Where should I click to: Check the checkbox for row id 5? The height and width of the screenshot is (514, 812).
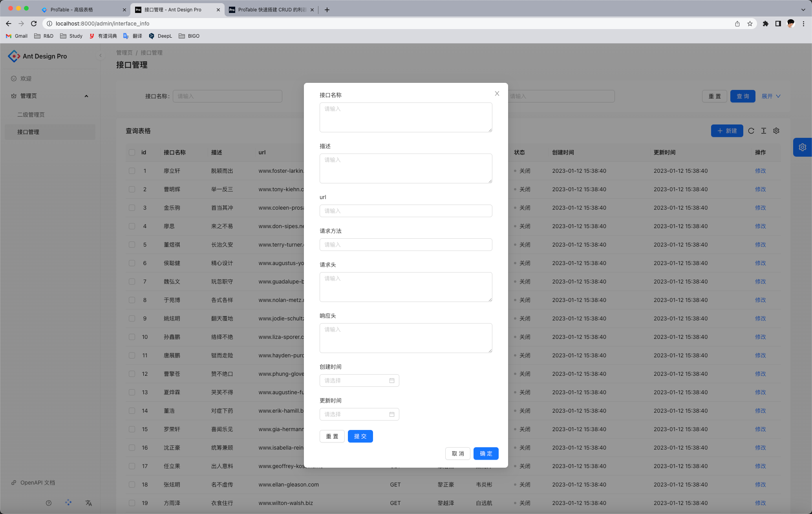(x=132, y=245)
